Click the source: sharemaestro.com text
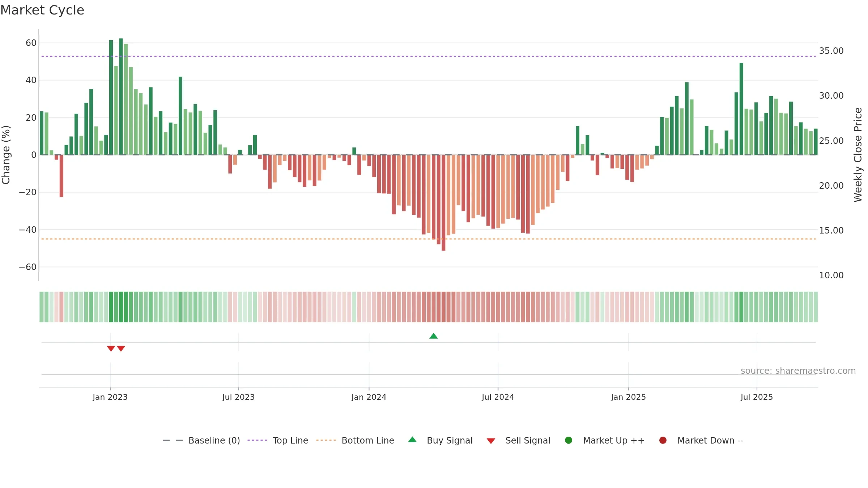Screen dimensions: 868x488 798,371
